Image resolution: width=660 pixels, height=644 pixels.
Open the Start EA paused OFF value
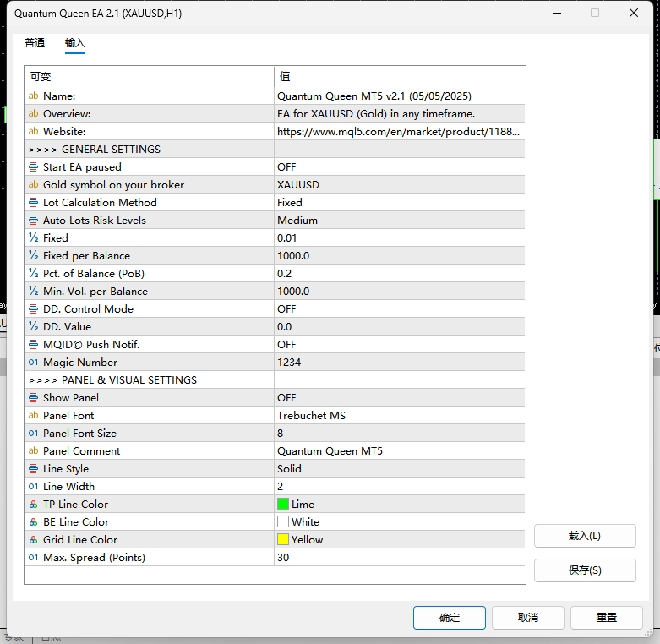400,167
